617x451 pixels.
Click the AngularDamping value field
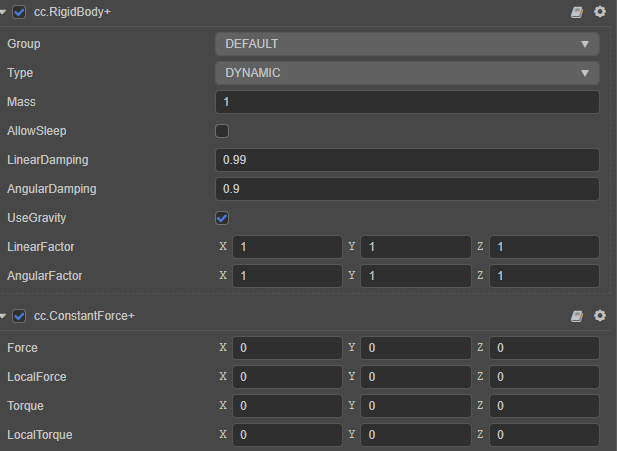(407, 189)
